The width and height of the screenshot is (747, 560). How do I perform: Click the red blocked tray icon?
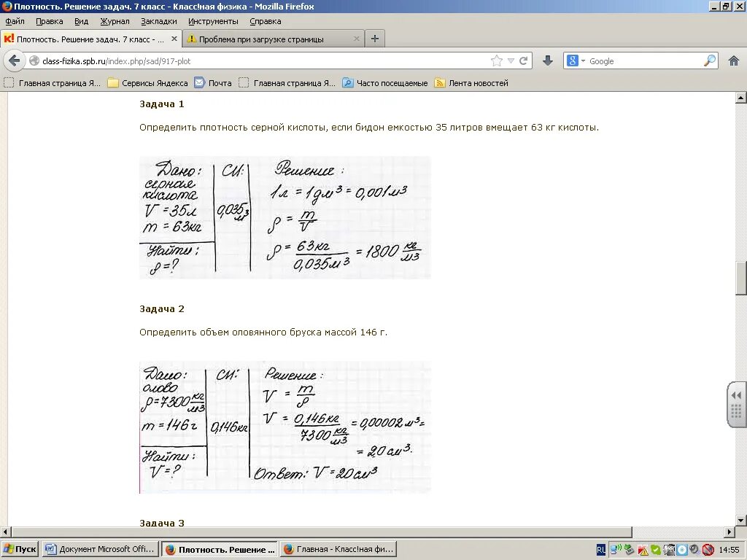pos(708,550)
